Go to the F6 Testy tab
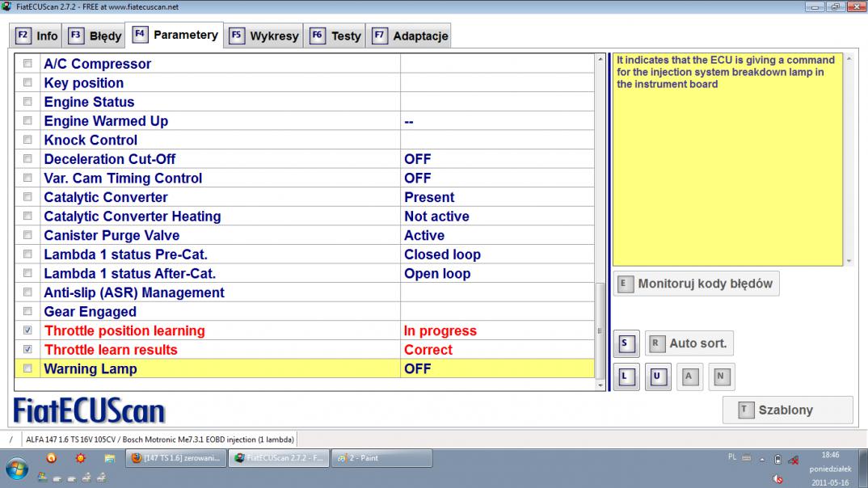868x488 pixels. click(x=335, y=36)
